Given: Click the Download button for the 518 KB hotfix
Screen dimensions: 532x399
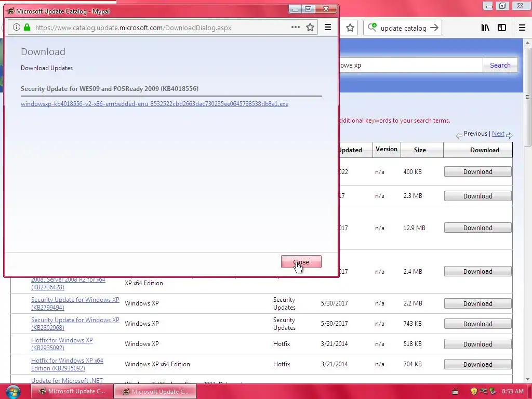Looking at the screenshot, I should (478, 344).
